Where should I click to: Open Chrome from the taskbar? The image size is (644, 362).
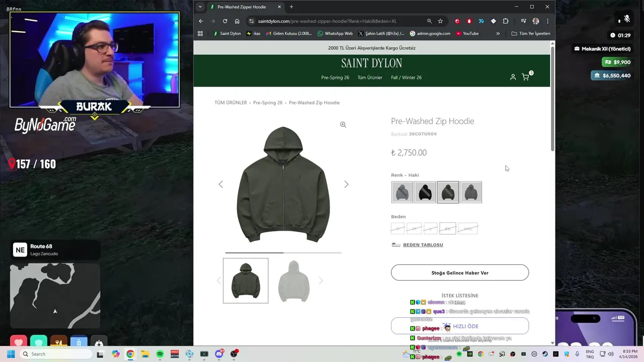[130, 354]
